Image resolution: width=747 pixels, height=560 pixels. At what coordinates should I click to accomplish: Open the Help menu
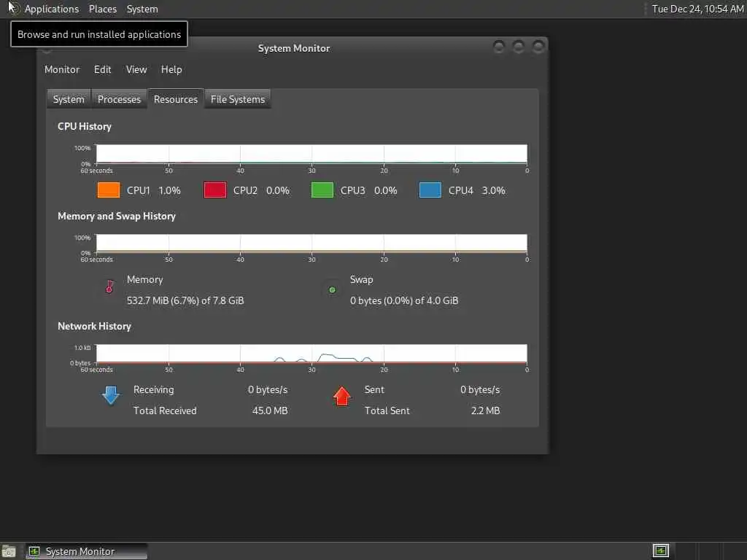tap(171, 69)
